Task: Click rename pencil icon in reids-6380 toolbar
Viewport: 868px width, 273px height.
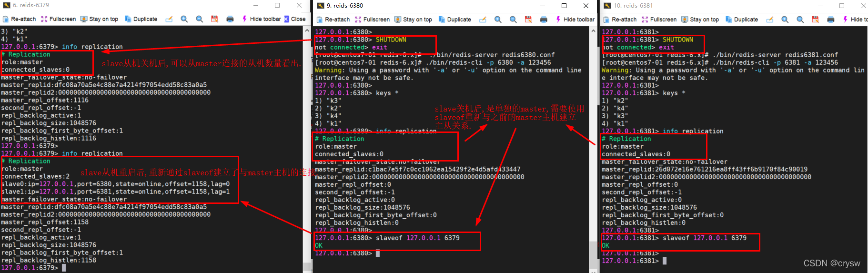Action: click(483, 20)
